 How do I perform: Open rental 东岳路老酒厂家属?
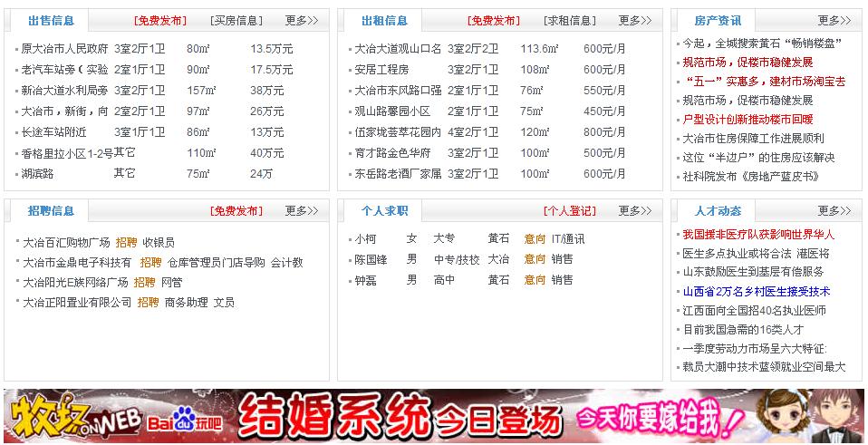pyautogui.click(x=398, y=174)
